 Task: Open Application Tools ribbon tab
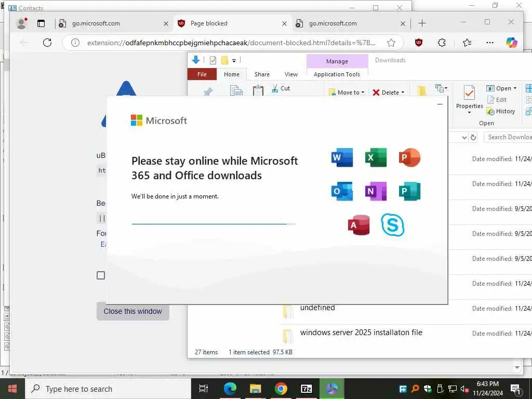337,74
